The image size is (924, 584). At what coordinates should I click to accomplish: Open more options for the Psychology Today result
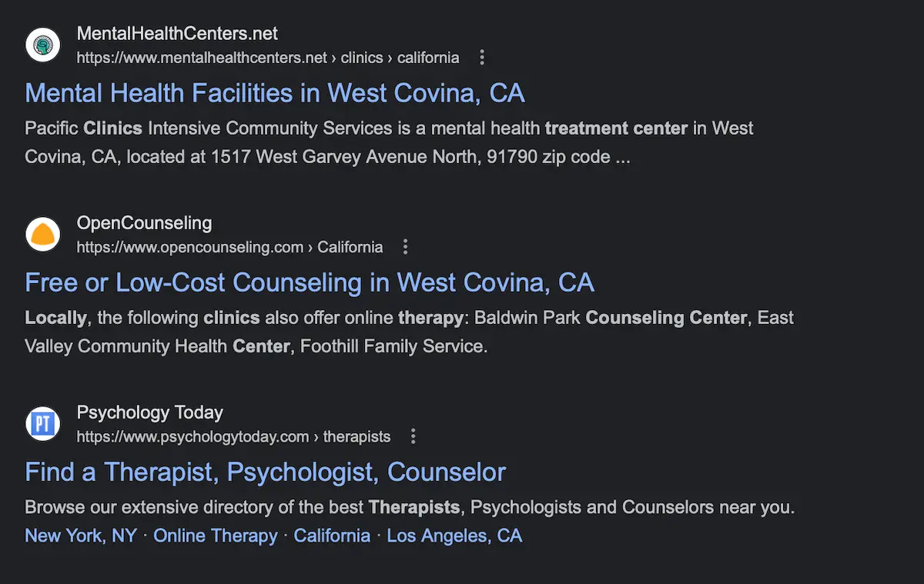tap(413, 436)
